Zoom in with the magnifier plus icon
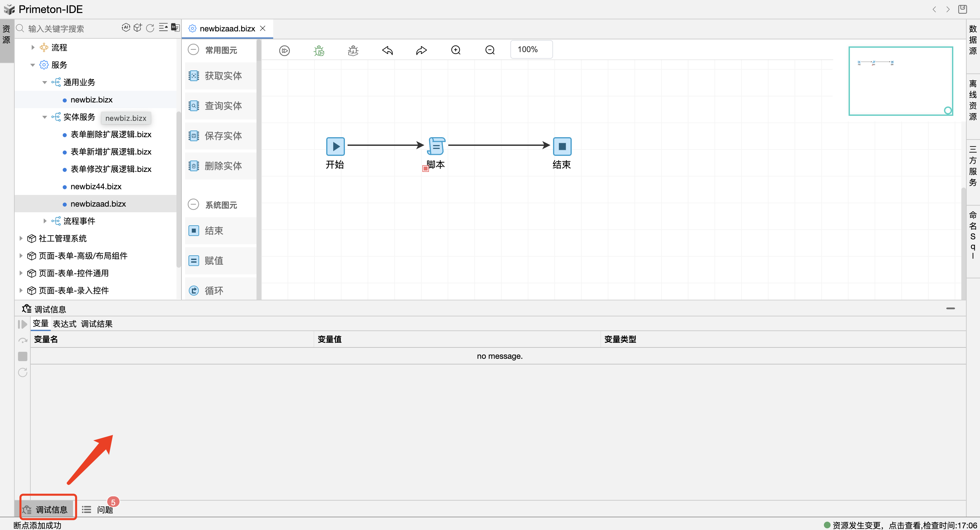980x530 pixels. pos(456,50)
